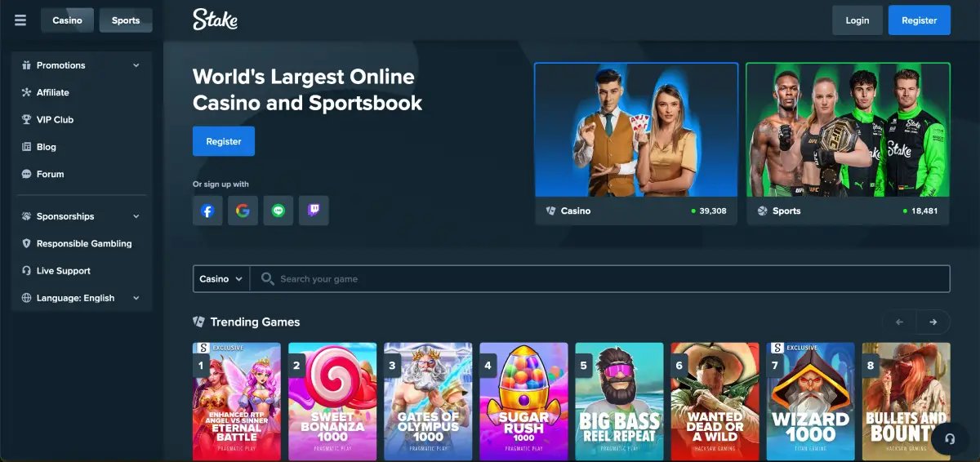This screenshot has height=462, width=980.
Task: Open the Big Bass Reel Repeat tile
Action: click(619, 402)
